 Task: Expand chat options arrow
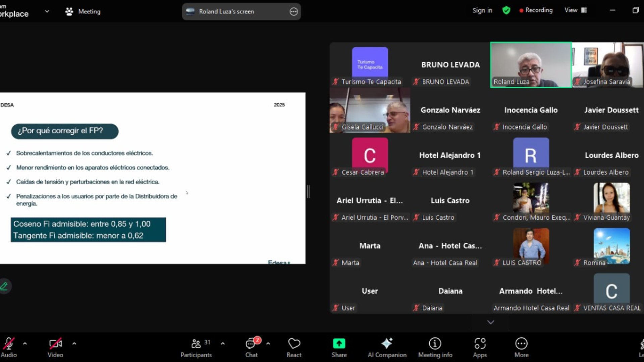[x=268, y=344]
